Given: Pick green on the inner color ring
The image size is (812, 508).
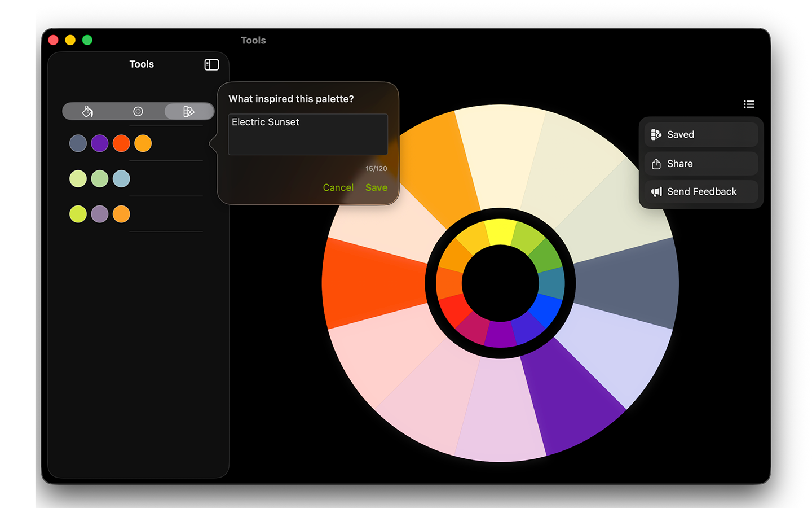Looking at the screenshot, I should [x=545, y=257].
